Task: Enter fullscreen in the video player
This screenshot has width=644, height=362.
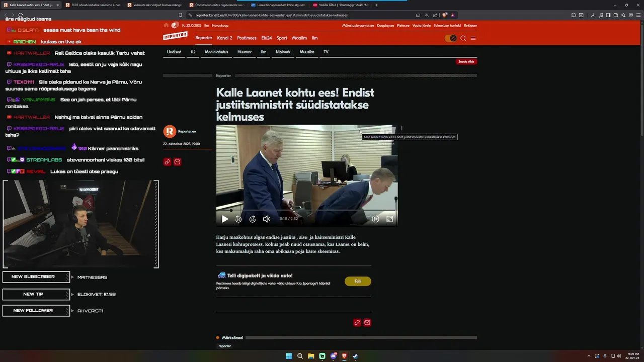Action: coord(389,219)
